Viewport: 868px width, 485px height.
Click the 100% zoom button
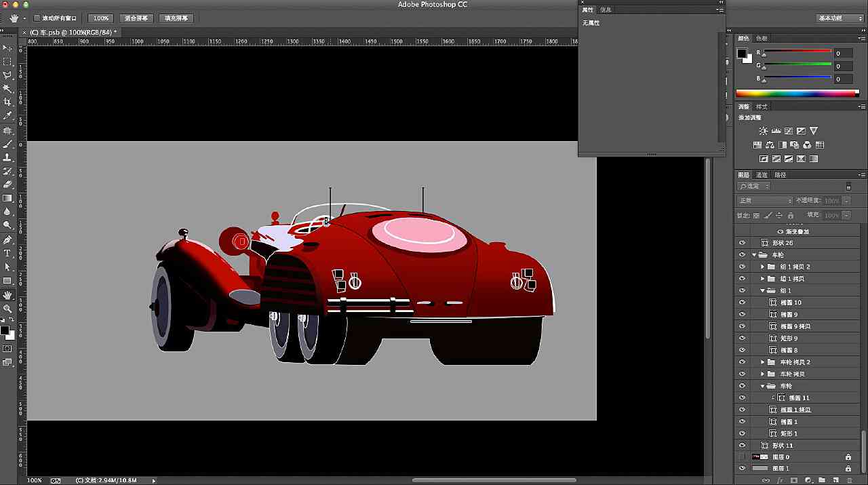[101, 18]
